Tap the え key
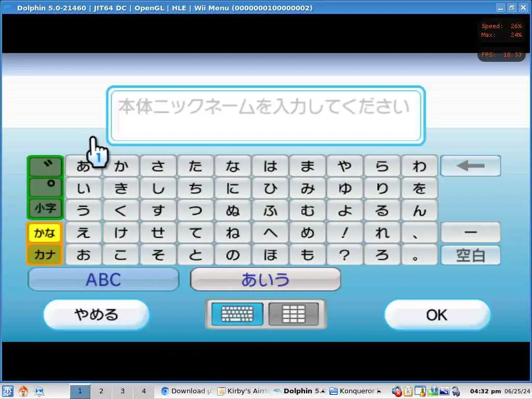The height and width of the screenshot is (399, 532). click(84, 232)
